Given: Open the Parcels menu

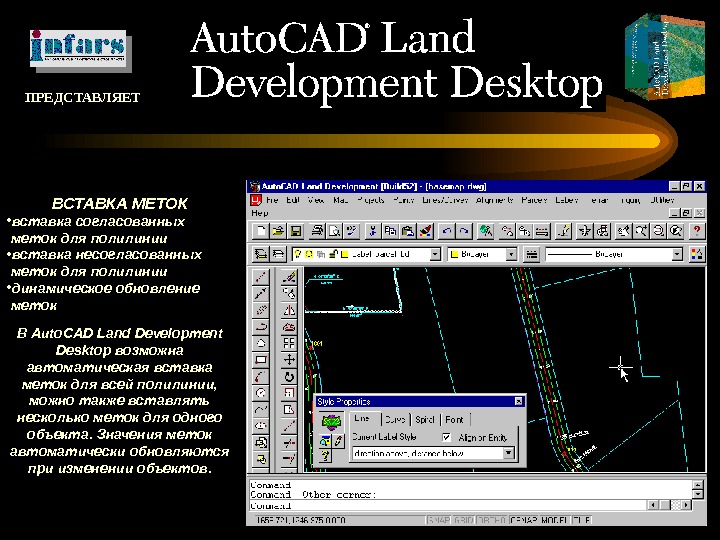Looking at the screenshot, I should pos(534,200).
